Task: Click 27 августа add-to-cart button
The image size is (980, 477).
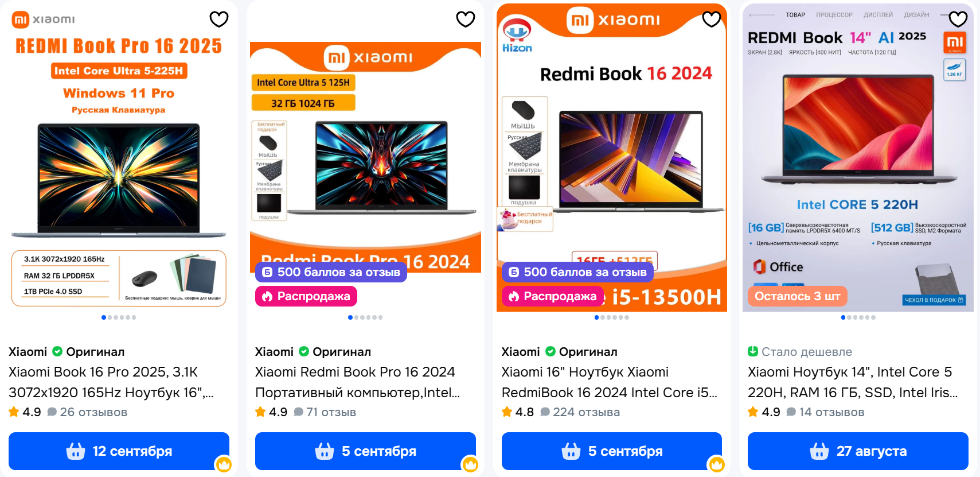Action: pyautogui.click(x=858, y=451)
